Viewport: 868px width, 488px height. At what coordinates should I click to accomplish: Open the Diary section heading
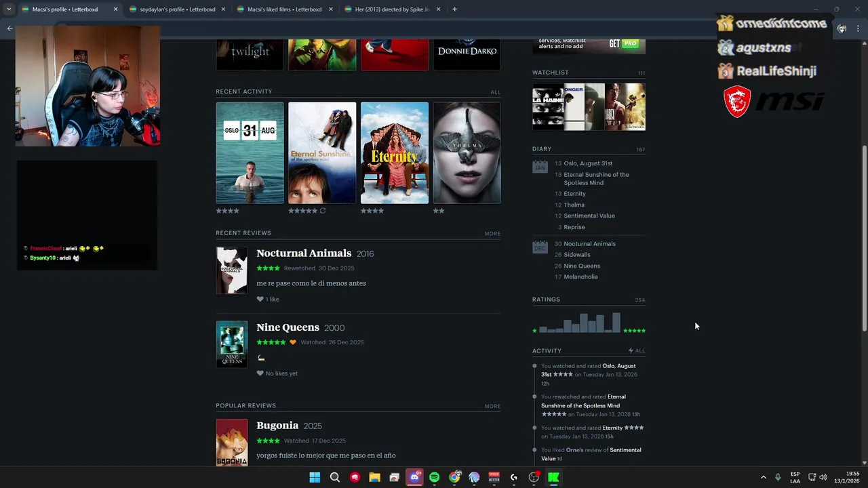[542, 149]
